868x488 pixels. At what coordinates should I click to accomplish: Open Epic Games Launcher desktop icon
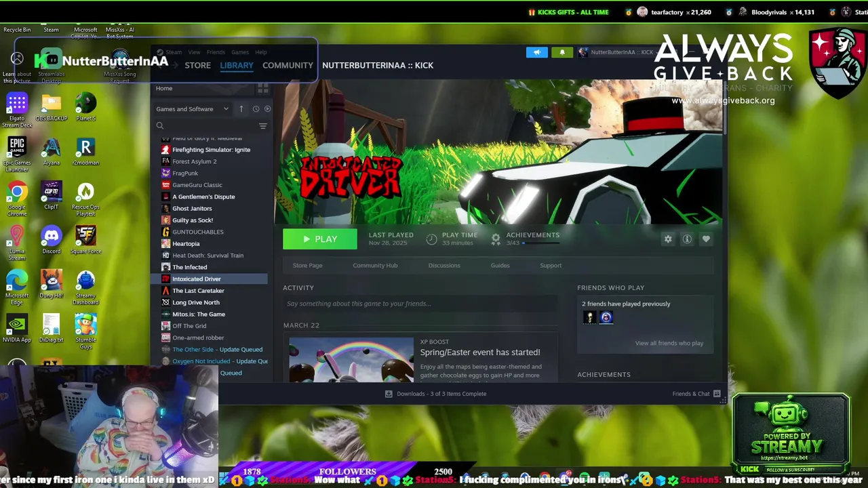pyautogui.click(x=17, y=155)
